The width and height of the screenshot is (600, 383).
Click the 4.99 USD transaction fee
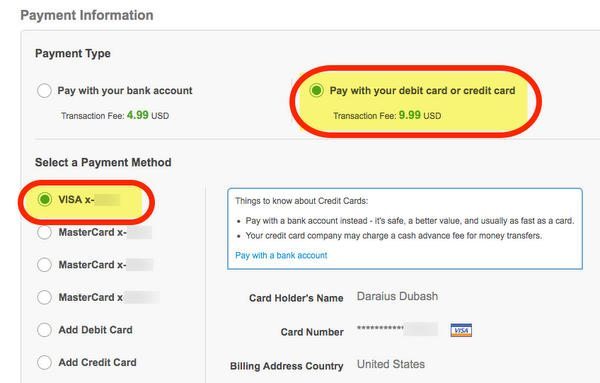[147, 115]
